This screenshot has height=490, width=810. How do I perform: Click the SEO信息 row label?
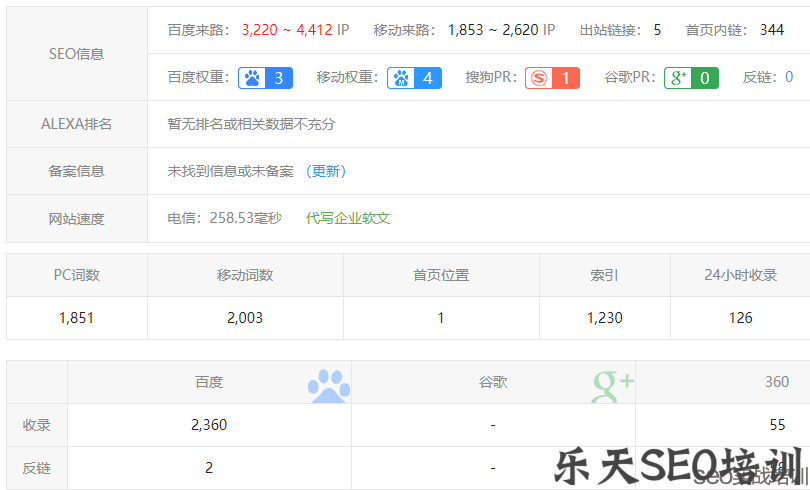[76, 54]
